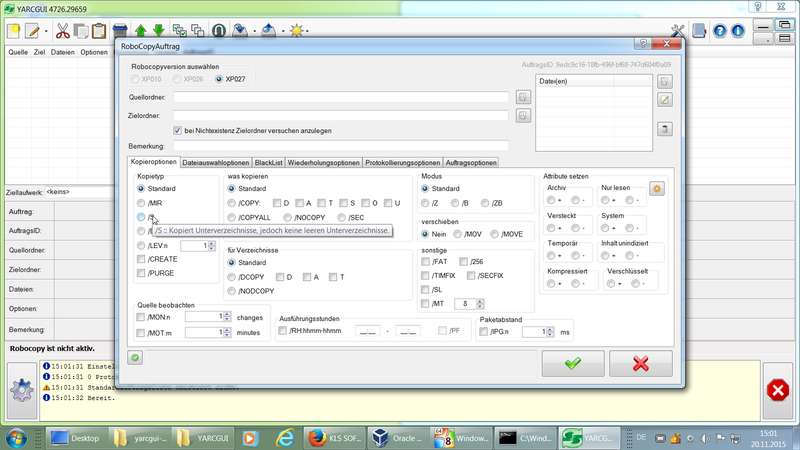Click the scissors cut icon in toolbar
Image resolution: width=800 pixels, height=450 pixels.
[x=62, y=31]
